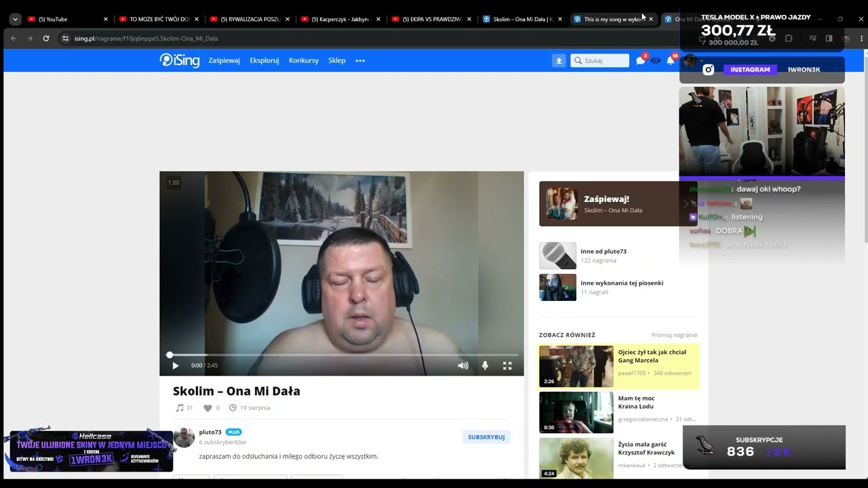868x488 pixels.
Task: Click the clock icon beside 19 sierpnia
Action: [233, 408]
